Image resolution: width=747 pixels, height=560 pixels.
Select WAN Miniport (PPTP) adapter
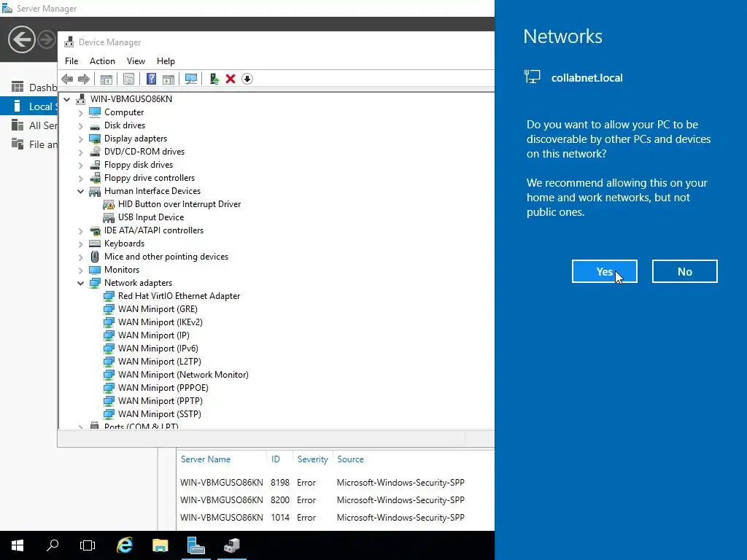[160, 401]
